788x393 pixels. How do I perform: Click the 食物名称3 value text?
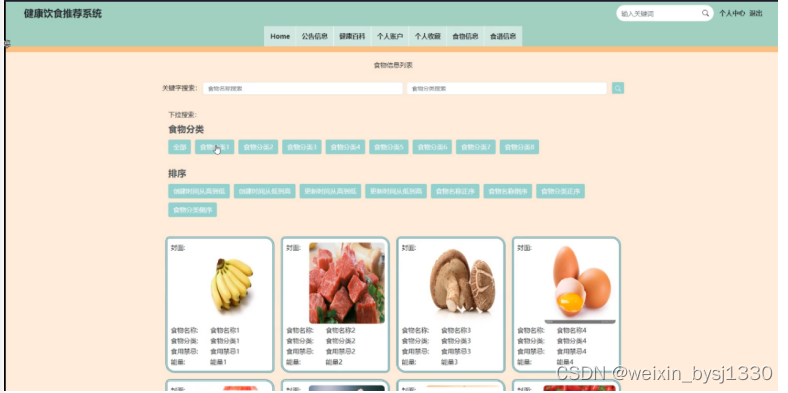(456, 331)
